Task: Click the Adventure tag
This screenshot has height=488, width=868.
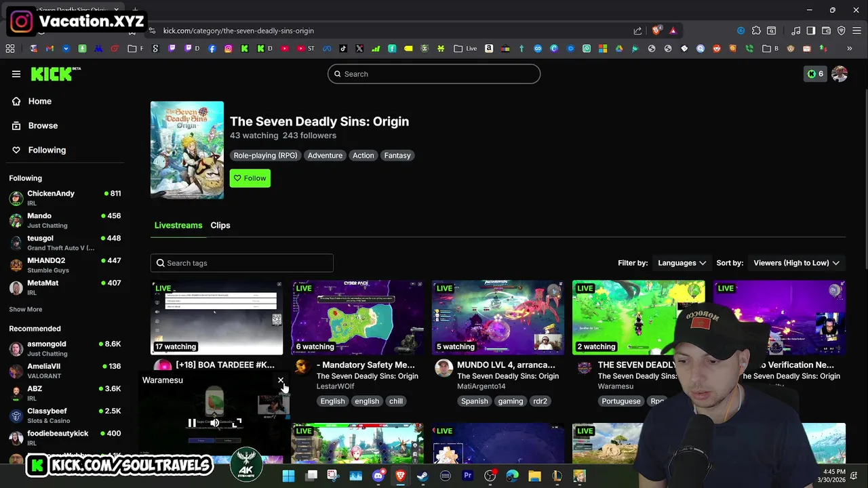Action: tap(325, 155)
